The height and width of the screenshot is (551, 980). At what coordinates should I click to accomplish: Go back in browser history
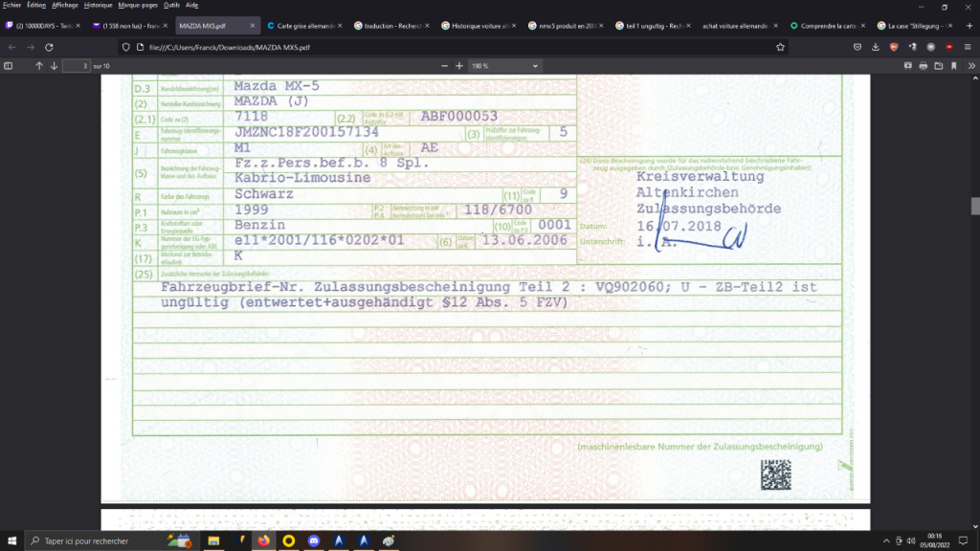click(11, 47)
